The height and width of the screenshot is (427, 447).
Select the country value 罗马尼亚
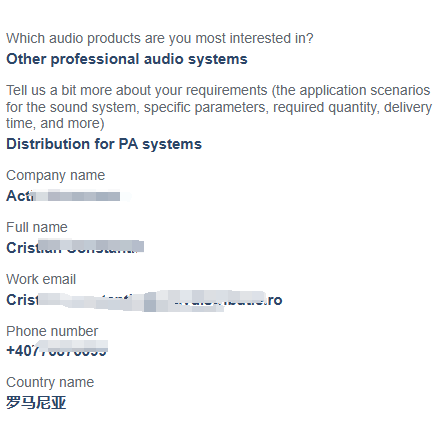[x=36, y=403]
